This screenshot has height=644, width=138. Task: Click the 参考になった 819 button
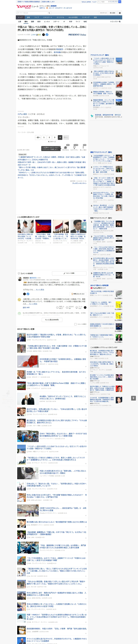tap(78, 294)
